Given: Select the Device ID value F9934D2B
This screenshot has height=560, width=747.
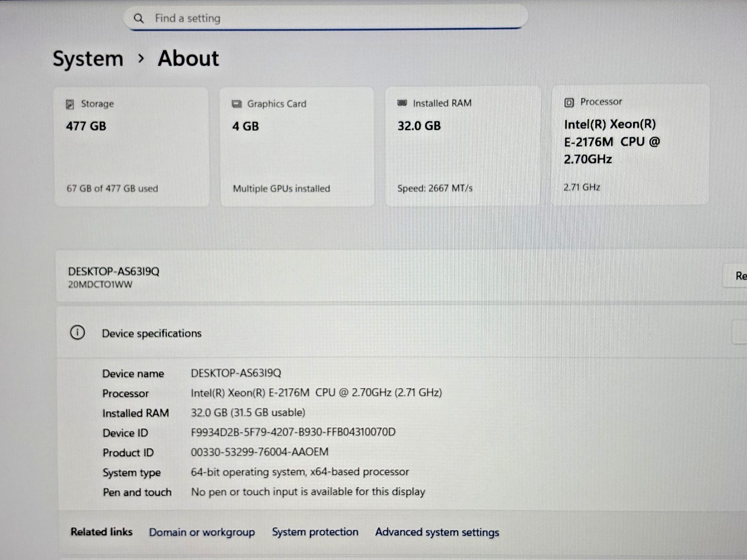Looking at the screenshot, I should (293, 432).
